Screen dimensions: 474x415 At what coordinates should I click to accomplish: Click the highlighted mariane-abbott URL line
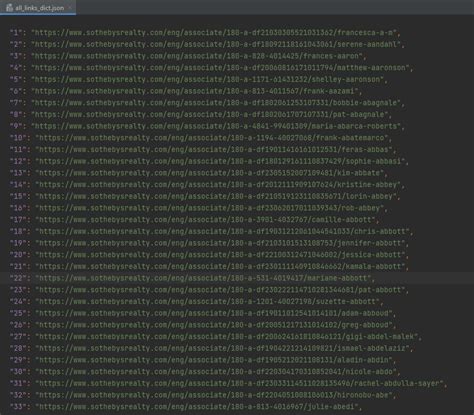tap(204, 278)
